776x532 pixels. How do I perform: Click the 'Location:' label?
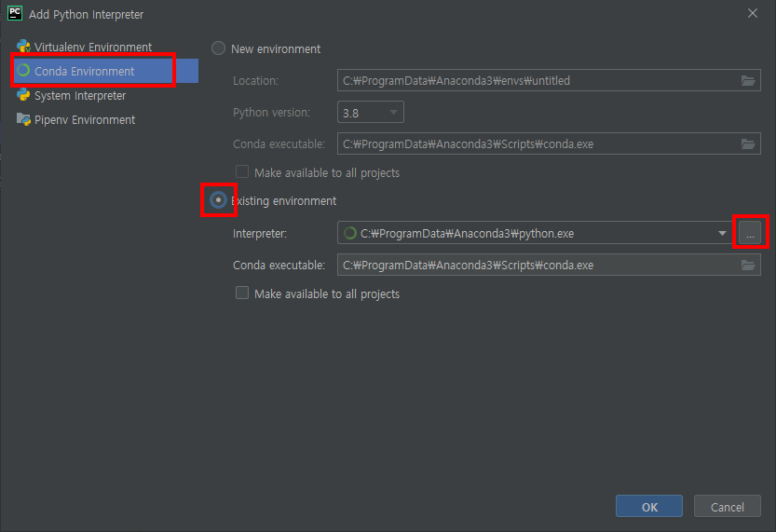coord(256,81)
